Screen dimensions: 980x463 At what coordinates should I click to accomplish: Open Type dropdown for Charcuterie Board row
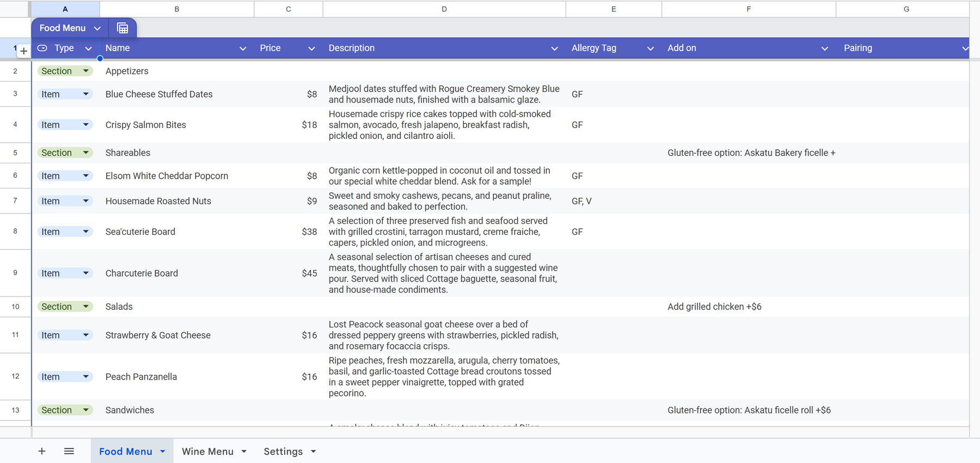click(86, 273)
